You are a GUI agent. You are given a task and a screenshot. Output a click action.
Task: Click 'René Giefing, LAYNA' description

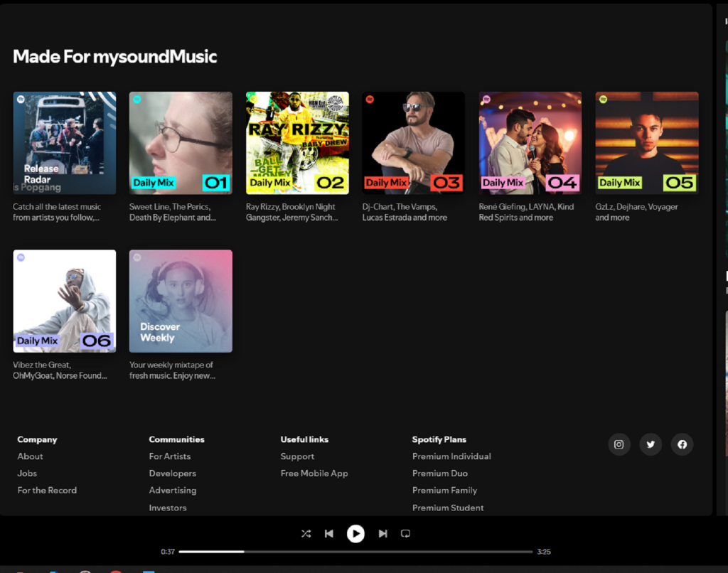[526, 212]
